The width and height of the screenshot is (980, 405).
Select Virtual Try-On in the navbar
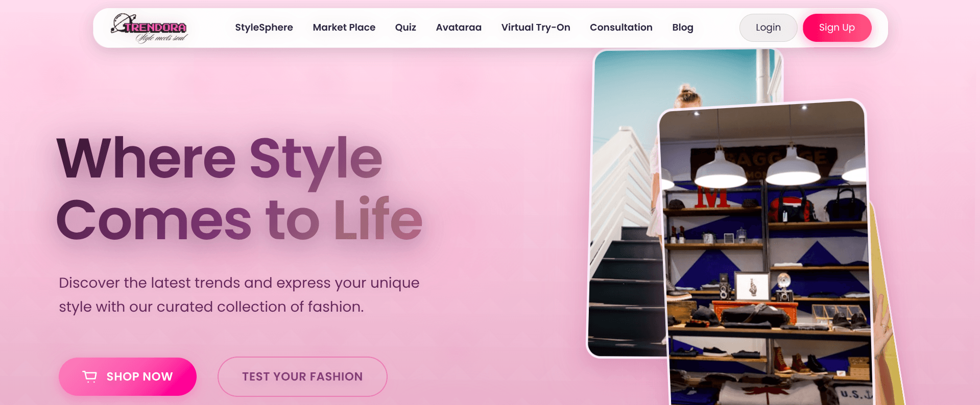535,28
